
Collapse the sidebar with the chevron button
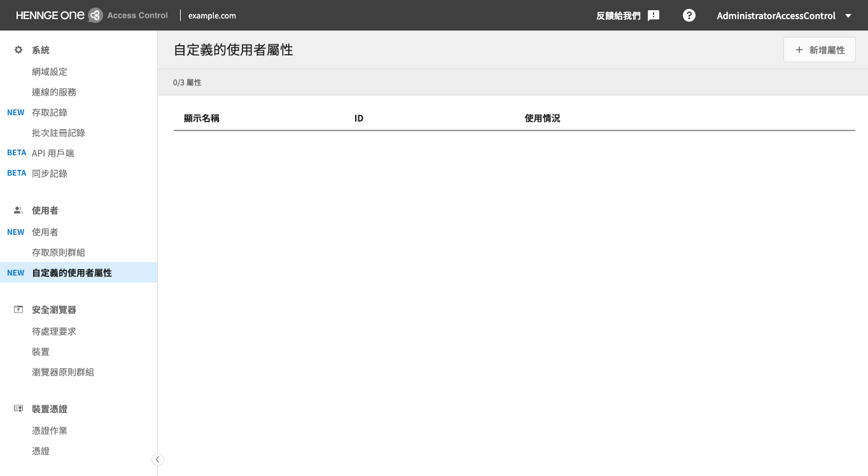(x=158, y=459)
